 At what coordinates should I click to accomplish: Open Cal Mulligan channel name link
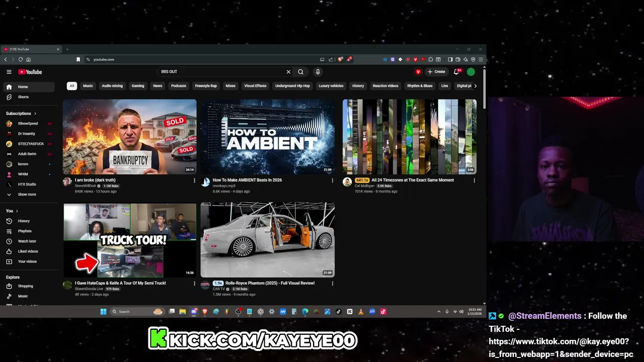tap(364, 186)
